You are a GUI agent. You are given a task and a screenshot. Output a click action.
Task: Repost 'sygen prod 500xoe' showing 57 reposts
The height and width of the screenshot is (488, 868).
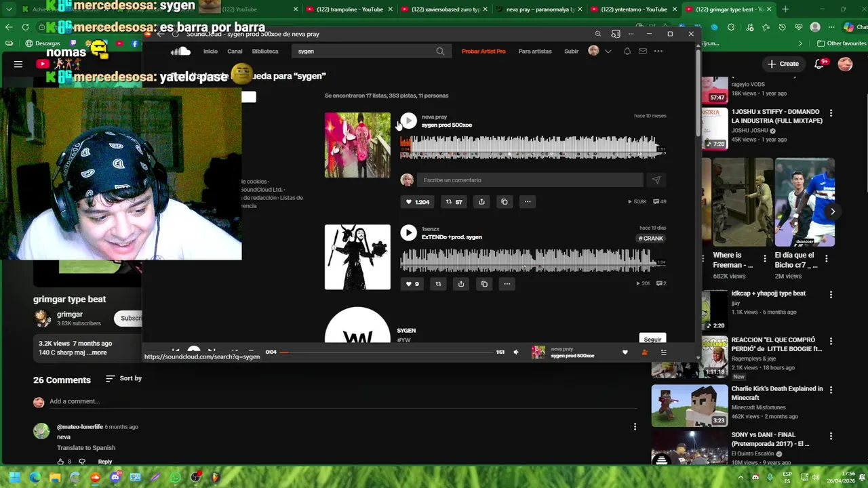tap(454, 202)
